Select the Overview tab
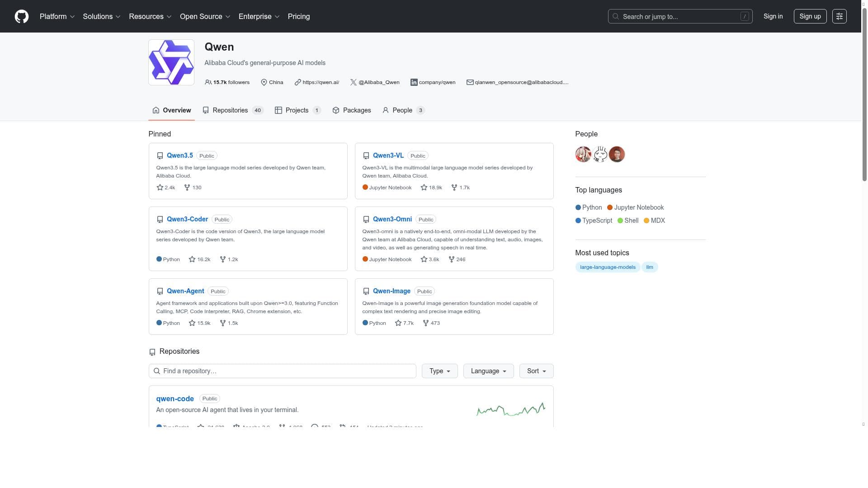The height and width of the screenshot is (488, 868). coord(171,110)
